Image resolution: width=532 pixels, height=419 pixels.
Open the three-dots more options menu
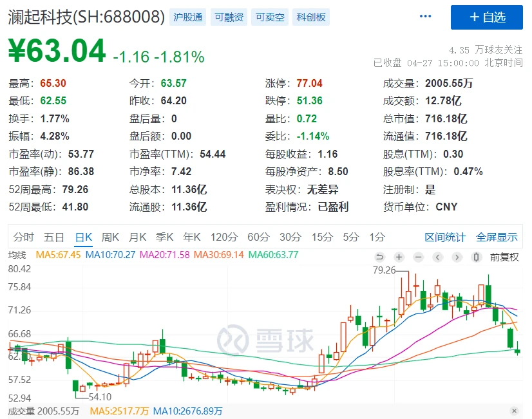[425, 17]
